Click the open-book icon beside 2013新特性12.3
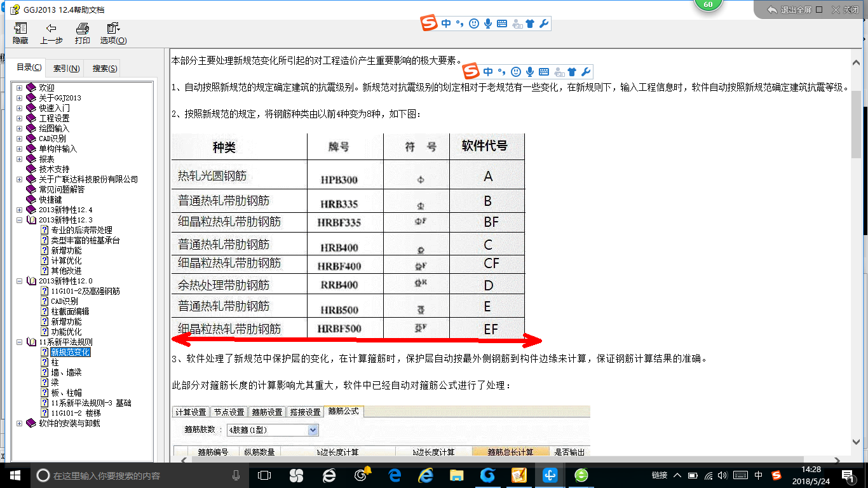 click(31, 220)
